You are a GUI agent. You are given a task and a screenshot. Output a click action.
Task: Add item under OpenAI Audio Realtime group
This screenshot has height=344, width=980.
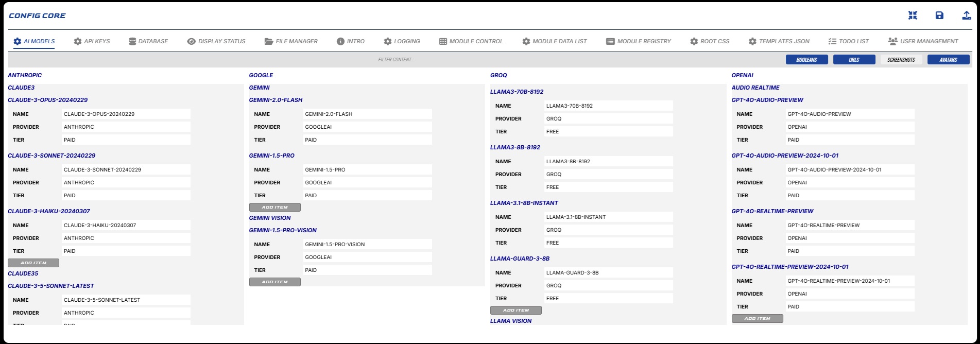[757, 318]
